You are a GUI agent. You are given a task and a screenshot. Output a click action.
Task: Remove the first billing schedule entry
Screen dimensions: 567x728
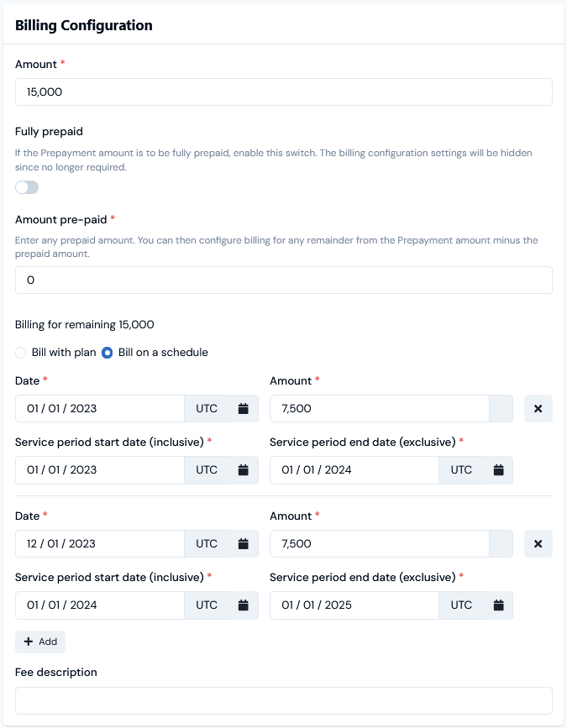click(x=538, y=409)
